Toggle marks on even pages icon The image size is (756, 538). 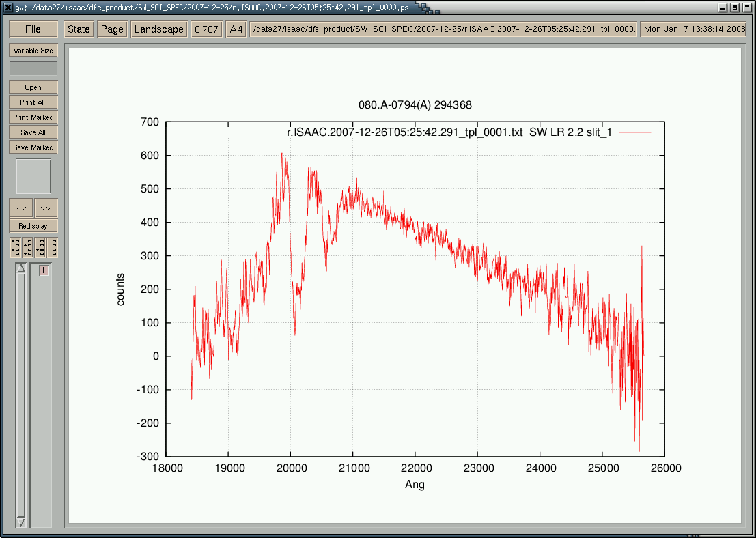click(28, 247)
